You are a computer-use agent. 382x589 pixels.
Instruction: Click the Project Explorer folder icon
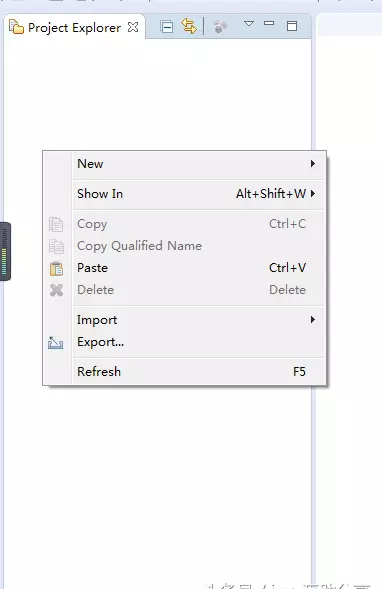click(x=16, y=27)
